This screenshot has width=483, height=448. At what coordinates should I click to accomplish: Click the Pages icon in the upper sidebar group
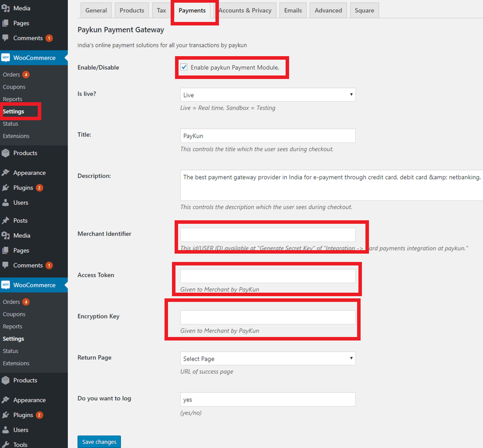coord(6,23)
